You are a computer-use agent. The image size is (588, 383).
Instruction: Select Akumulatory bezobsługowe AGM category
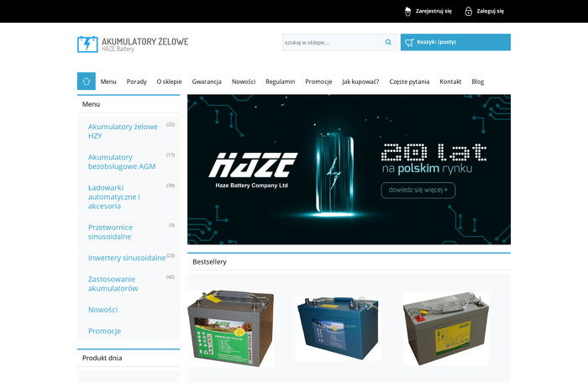[x=122, y=161]
